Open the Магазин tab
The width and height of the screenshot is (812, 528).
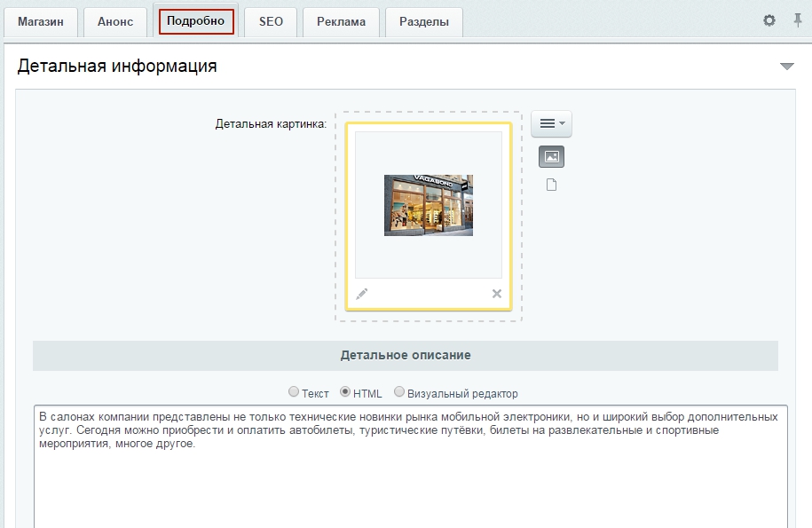[41, 21]
